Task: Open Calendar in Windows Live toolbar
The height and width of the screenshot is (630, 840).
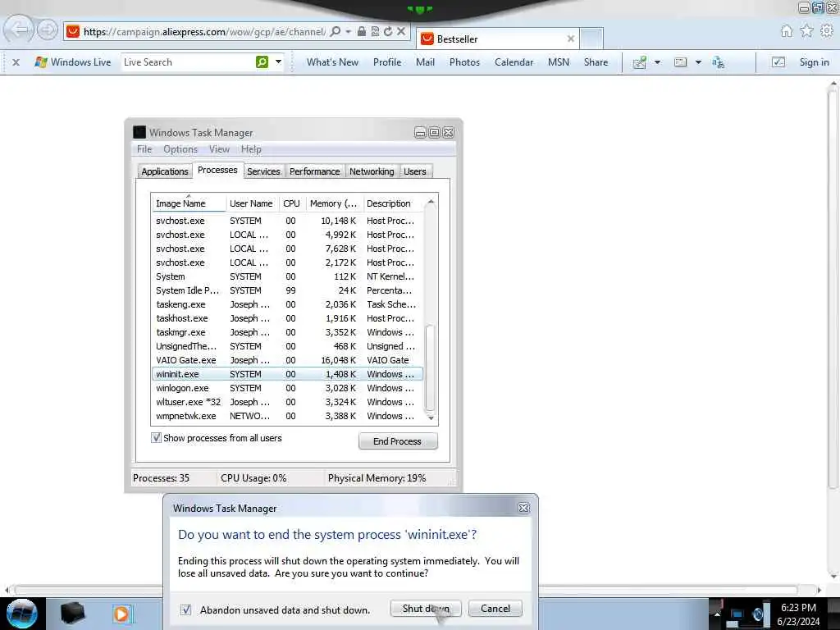Action: [514, 62]
